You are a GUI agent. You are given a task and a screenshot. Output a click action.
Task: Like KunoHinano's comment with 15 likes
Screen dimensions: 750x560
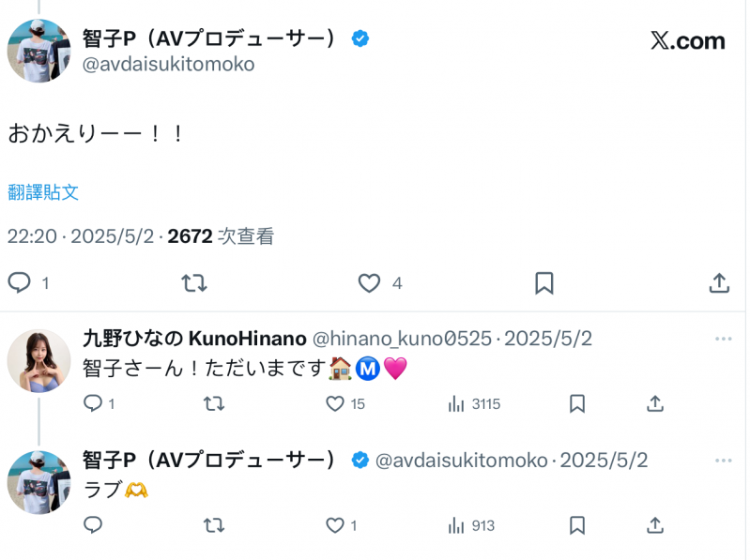[335, 403]
